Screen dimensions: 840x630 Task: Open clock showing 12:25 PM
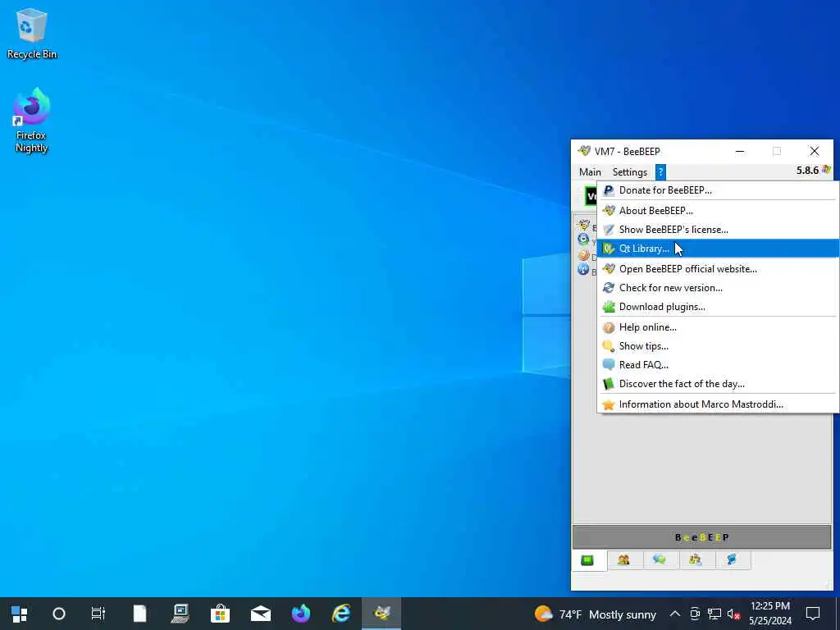pos(770,614)
